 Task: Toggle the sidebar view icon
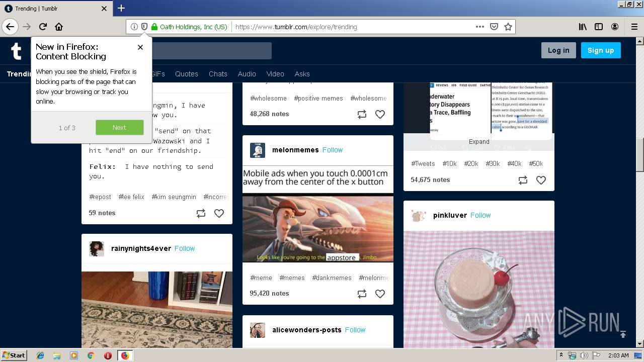click(x=599, y=27)
